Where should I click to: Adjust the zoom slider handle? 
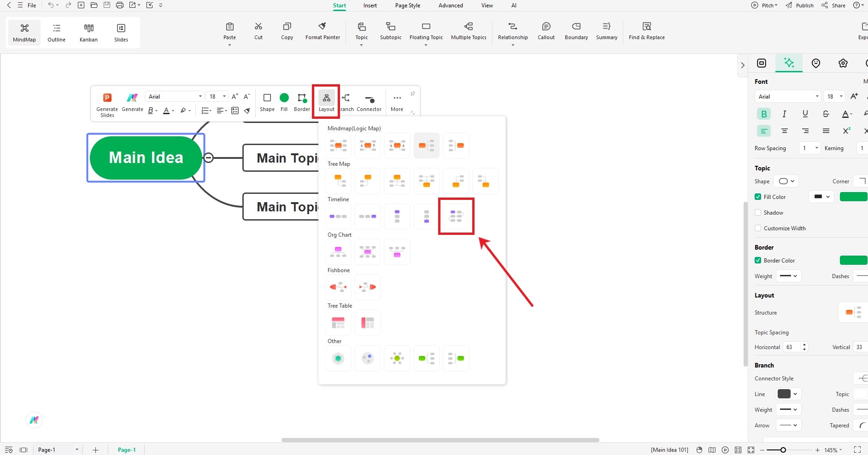click(783, 450)
